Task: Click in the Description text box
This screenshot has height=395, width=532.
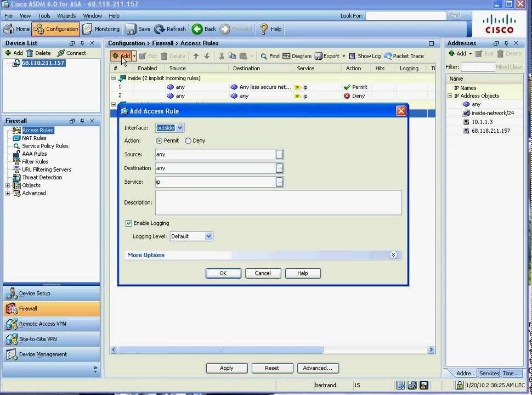Action: coord(278,202)
